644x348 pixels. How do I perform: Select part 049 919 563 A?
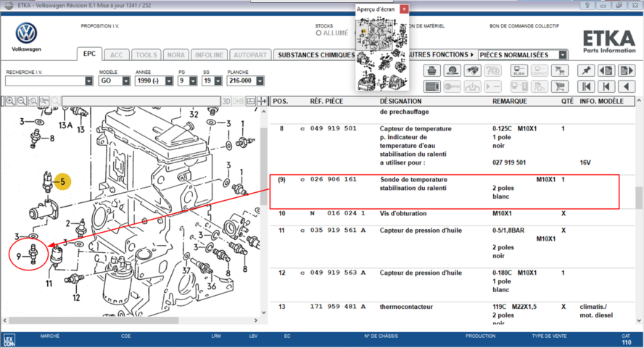[338, 273]
